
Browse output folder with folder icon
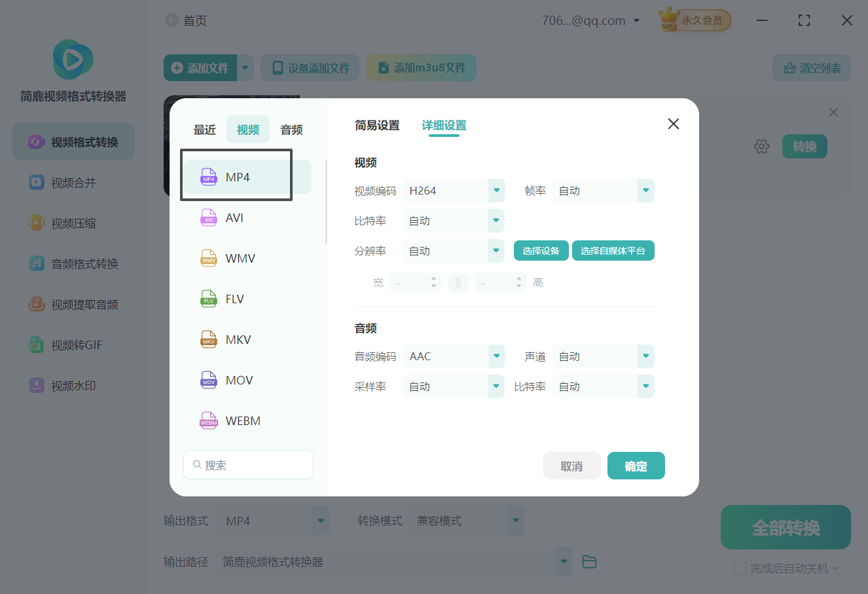[x=588, y=561]
